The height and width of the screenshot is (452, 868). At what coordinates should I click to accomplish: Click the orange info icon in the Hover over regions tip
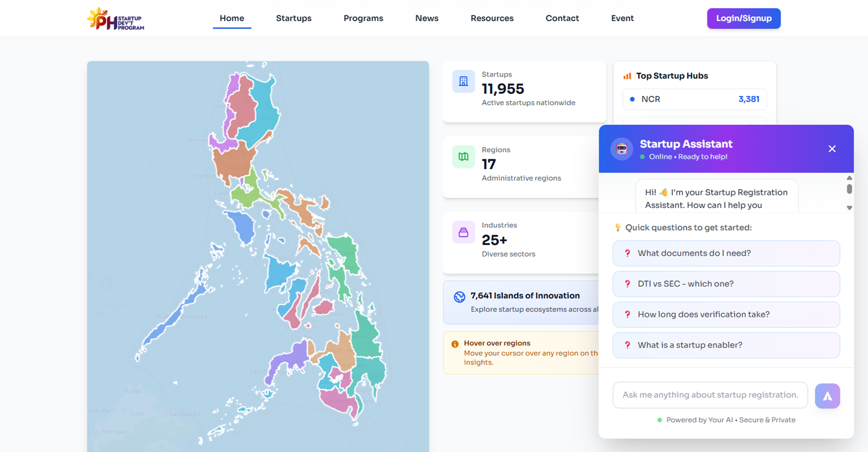(454, 343)
